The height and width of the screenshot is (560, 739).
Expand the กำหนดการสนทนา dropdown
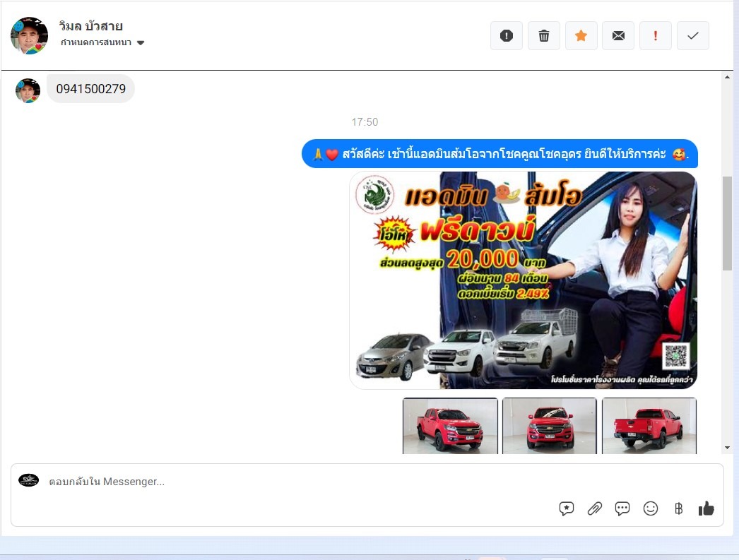coord(140,43)
